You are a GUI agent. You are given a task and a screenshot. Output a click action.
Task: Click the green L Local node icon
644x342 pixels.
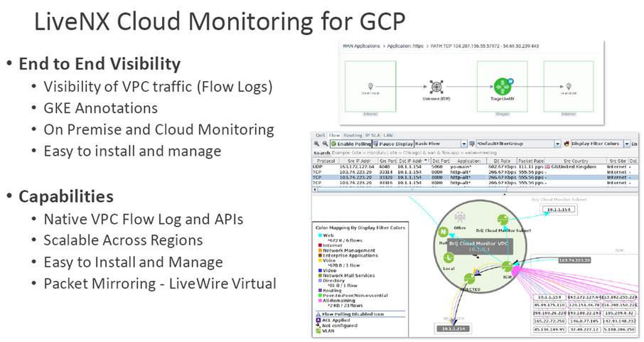tap(449, 258)
